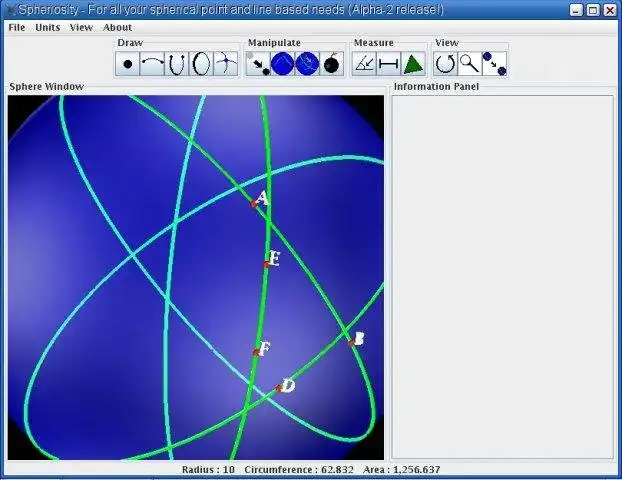This screenshot has width=622, height=480.
Task: Click the rotate view tool
Action: click(x=445, y=64)
